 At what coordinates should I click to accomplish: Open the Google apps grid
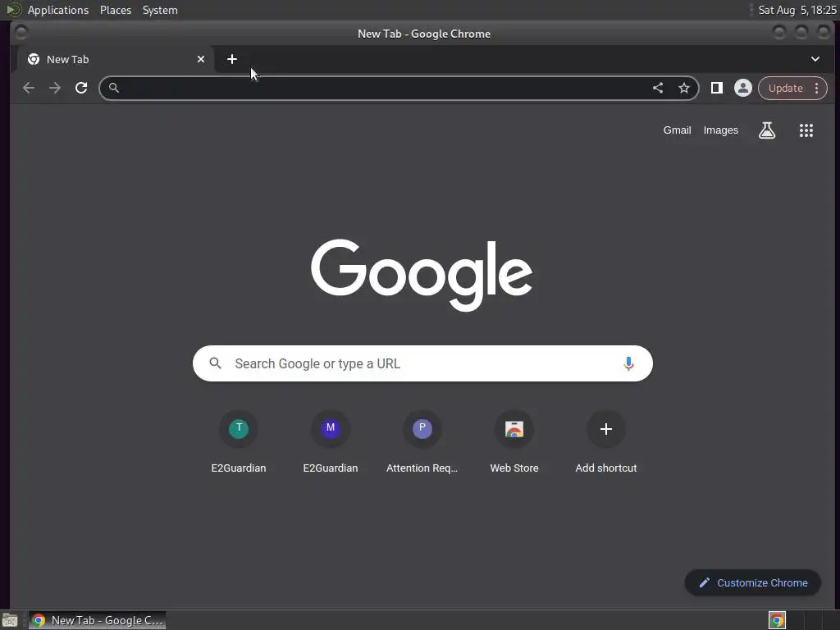806,130
